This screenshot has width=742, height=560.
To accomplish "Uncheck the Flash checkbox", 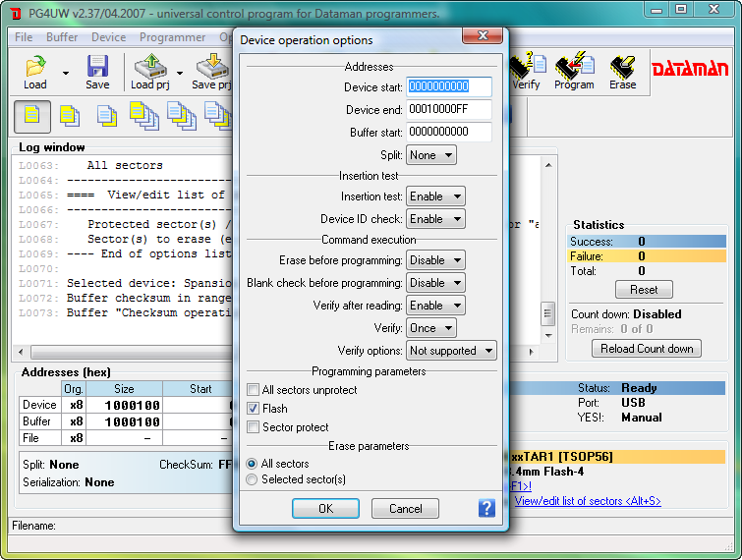I will pyautogui.click(x=254, y=409).
